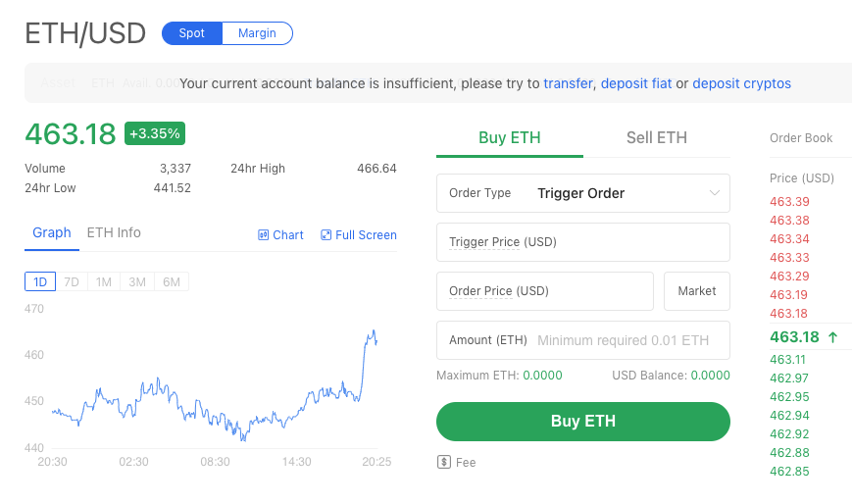
Task: Select the 1D graph range
Action: tap(40, 282)
